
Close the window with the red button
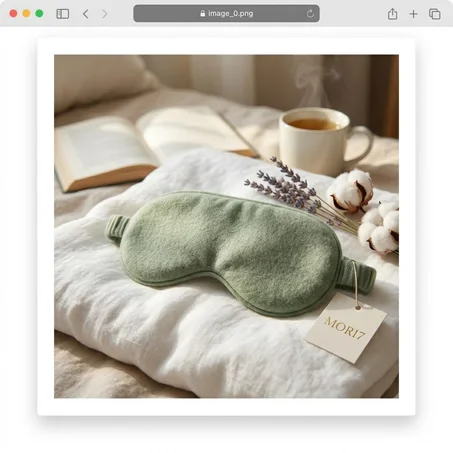pyautogui.click(x=13, y=13)
